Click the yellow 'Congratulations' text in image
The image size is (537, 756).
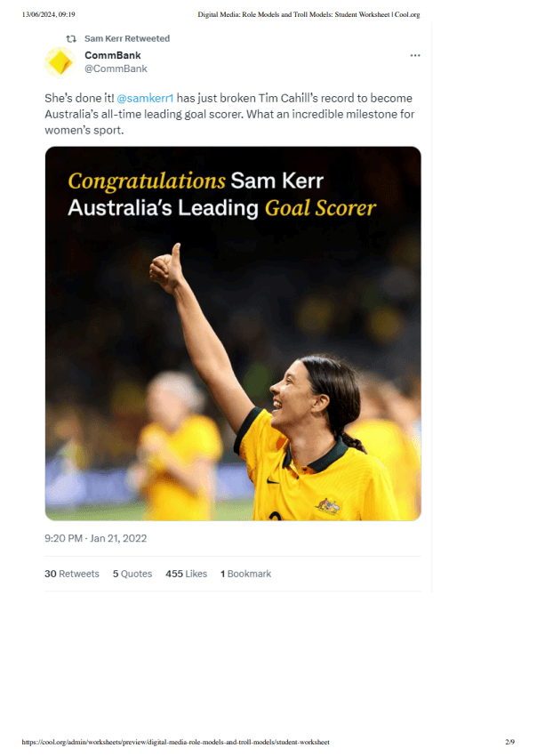147,181
